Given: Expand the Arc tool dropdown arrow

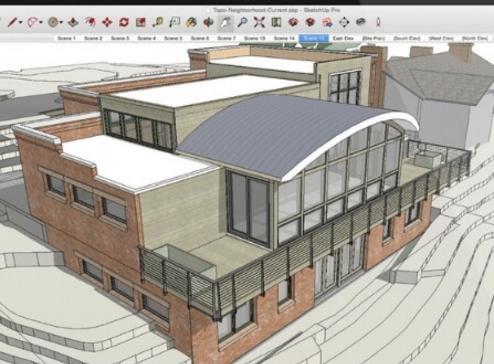Looking at the screenshot, I should coord(41,23).
